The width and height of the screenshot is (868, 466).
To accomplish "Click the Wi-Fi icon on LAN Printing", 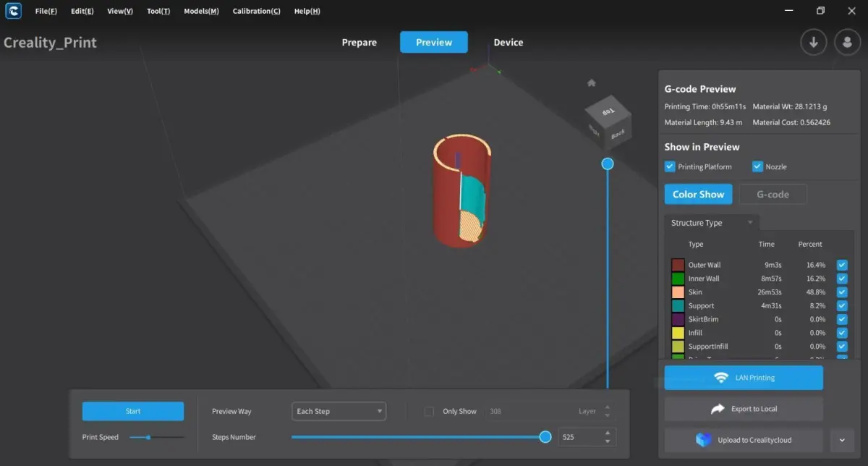I will click(720, 378).
